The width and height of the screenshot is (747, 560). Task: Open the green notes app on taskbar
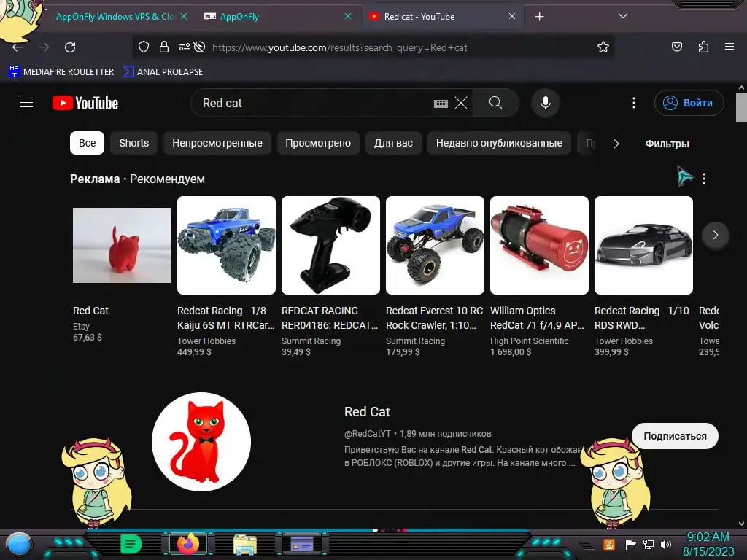131,544
